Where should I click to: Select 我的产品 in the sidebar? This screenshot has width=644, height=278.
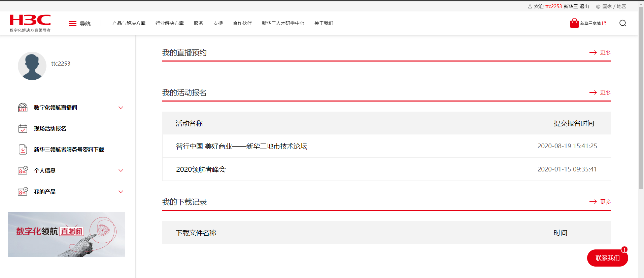pos(45,192)
